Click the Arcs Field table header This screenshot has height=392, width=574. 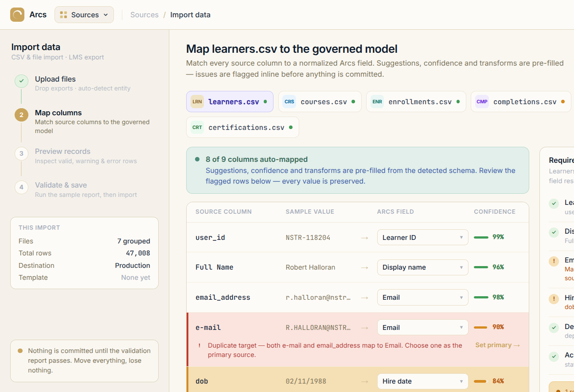point(395,212)
